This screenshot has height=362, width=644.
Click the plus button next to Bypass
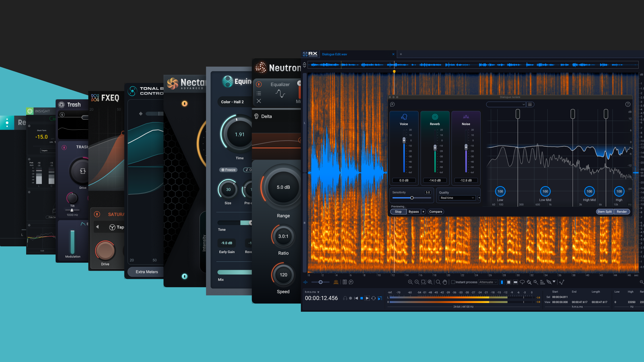[x=424, y=212]
